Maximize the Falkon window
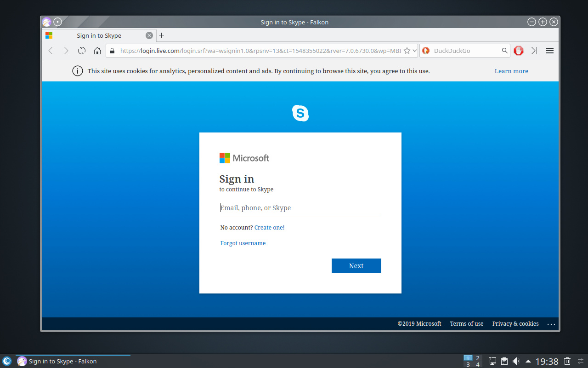 click(x=543, y=22)
